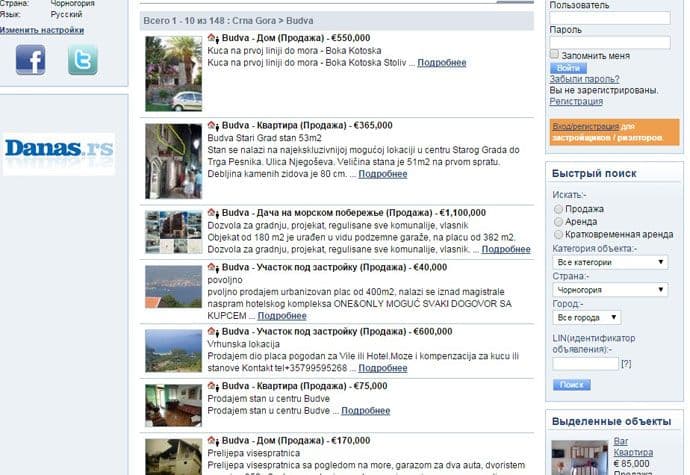
Task: Open Подробнее for the €1,100,000 dacha
Action: (x=506, y=249)
